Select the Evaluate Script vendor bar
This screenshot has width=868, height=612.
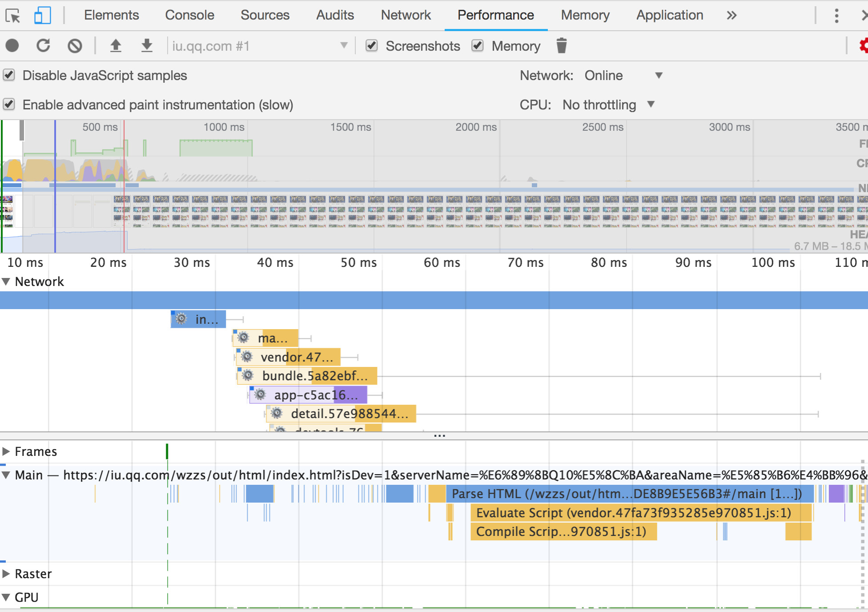click(x=640, y=513)
